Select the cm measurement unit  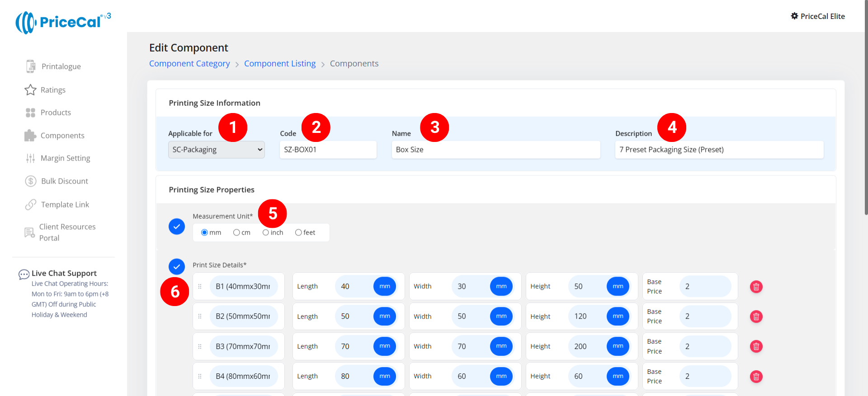[236, 232]
